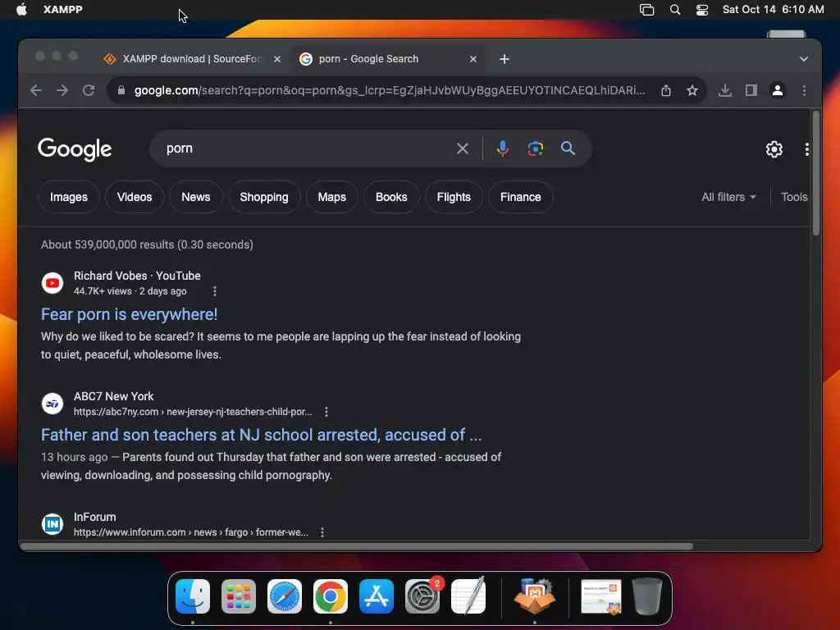The width and height of the screenshot is (840, 630).
Task: Search by image with Google Lens
Action: pyautogui.click(x=535, y=148)
